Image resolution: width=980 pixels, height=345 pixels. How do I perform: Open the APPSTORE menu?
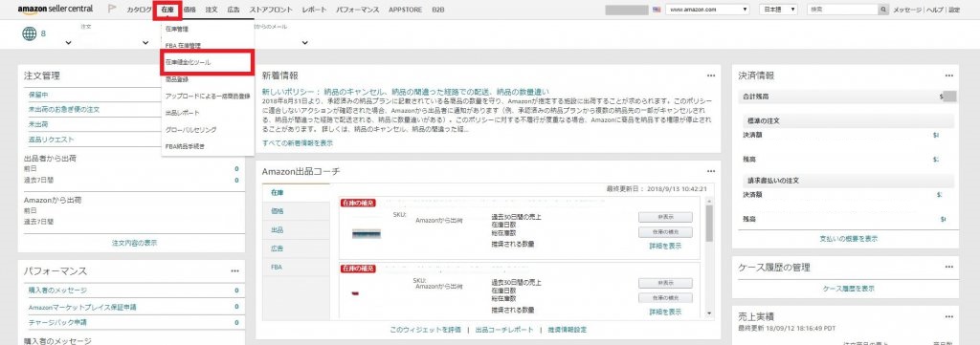(405, 10)
